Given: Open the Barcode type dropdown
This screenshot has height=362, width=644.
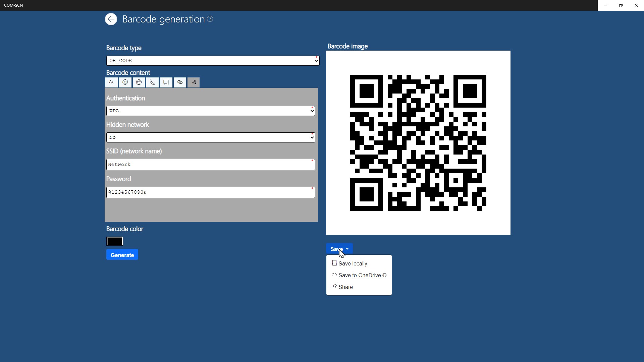Looking at the screenshot, I should (213, 61).
